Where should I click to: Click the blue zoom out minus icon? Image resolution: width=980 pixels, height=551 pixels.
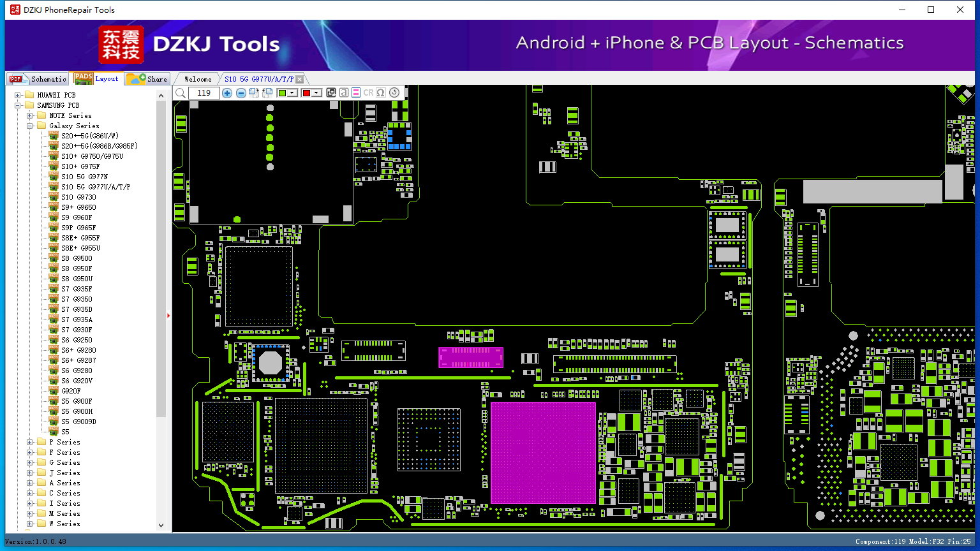pyautogui.click(x=241, y=93)
